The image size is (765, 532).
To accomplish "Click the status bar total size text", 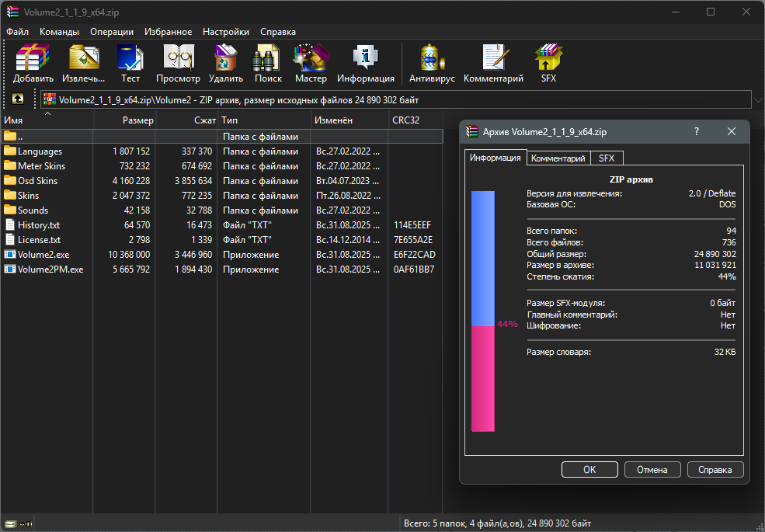I will pos(498,523).
